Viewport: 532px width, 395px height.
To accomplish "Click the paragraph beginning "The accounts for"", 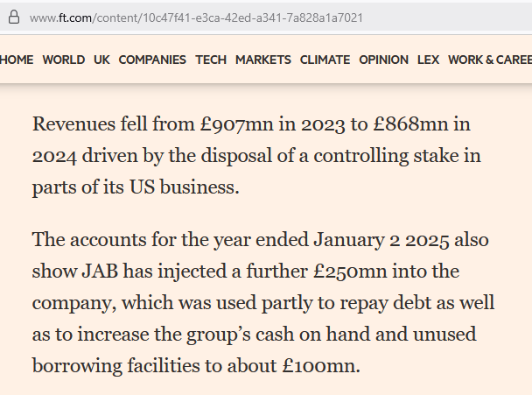I will click(262, 301).
